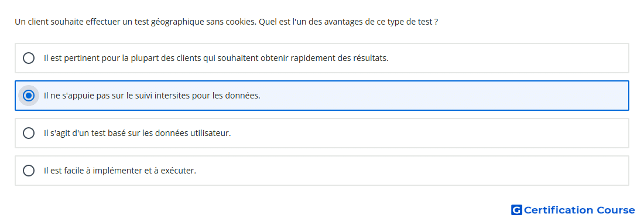Open the Certification Course link
Image resolution: width=644 pixels, height=221 pixels.
[x=573, y=210]
